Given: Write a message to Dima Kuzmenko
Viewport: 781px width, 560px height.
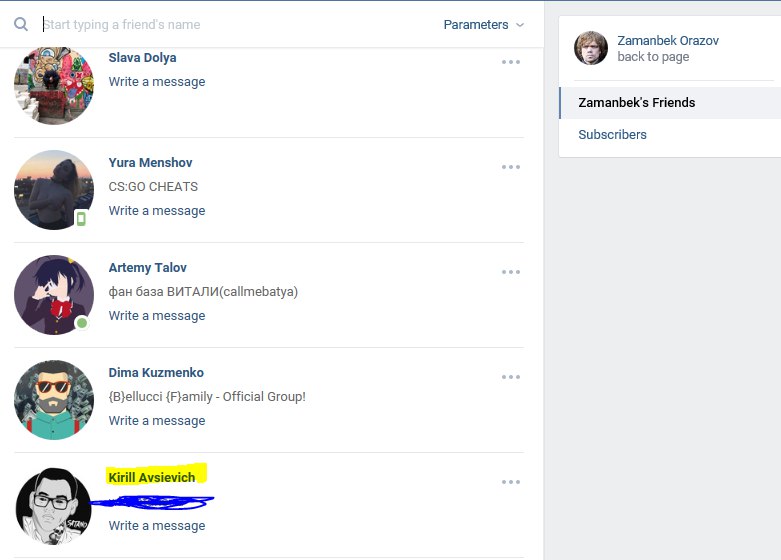Looking at the screenshot, I should pos(157,421).
